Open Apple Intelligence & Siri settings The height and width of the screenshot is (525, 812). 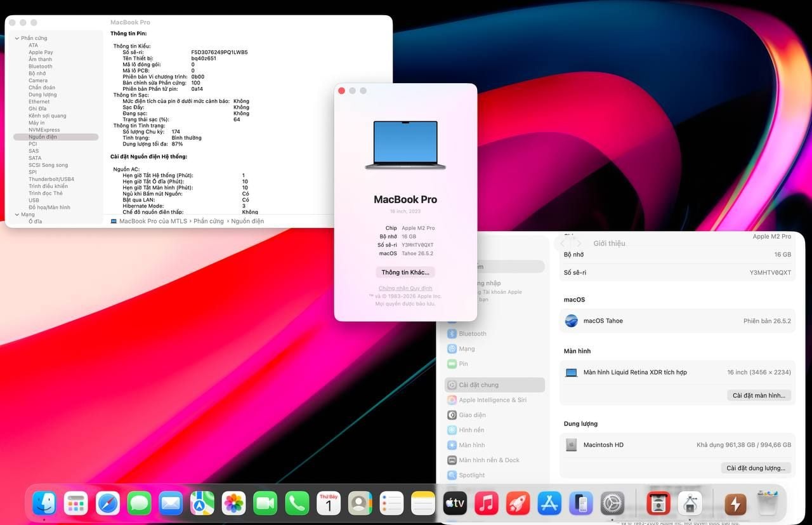pyautogui.click(x=495, y=400)
